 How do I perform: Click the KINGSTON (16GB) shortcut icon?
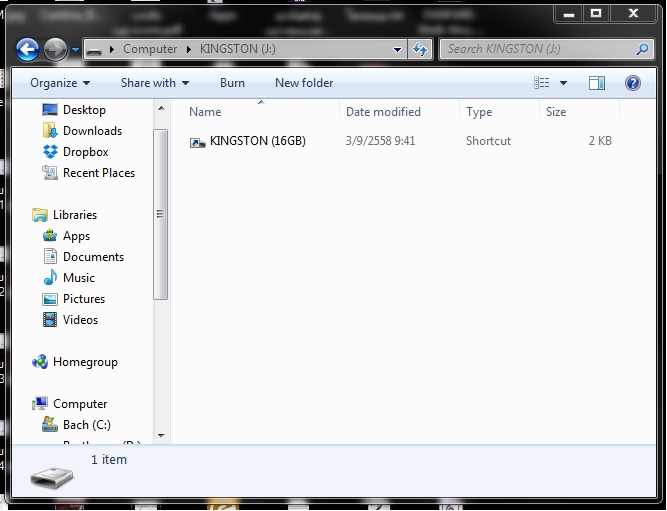197,143
